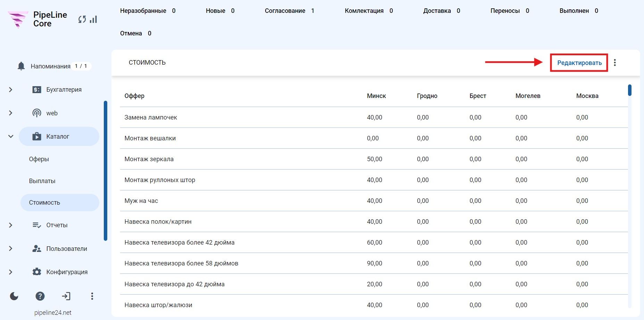Open the help question mark icon
Viewport: 644px width, 320px height.
(x=40, y=296)
